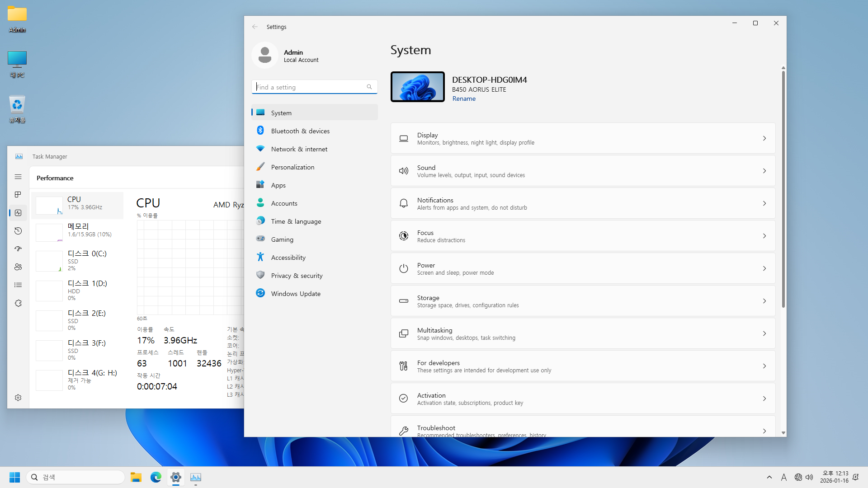868x488 pixels.
Task: Click the Settings vertical scrollbar thumb
Action: (783, 190)
